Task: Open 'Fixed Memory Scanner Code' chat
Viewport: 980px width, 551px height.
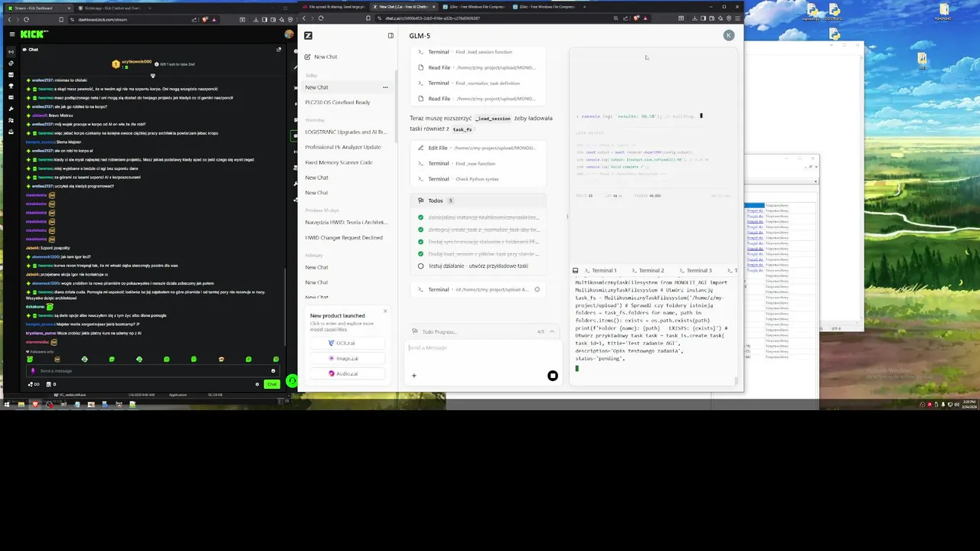Action: click(x=338, y=162)
